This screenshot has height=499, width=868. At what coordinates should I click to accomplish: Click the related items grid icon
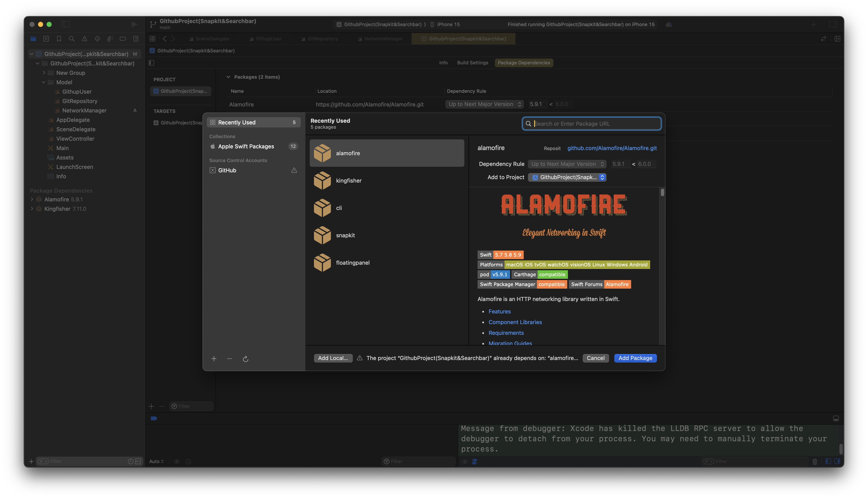[x=153, y=39]
